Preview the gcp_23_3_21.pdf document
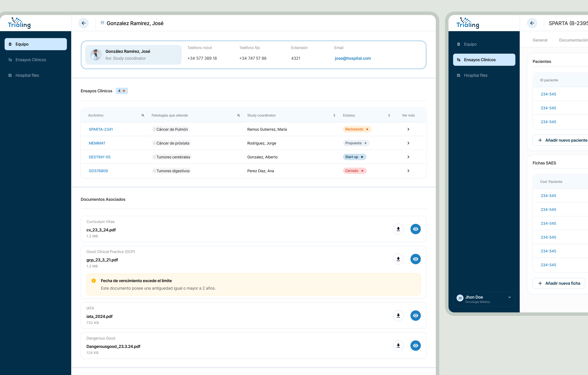This screenshot has width=588, height=375. click(416, 259)
